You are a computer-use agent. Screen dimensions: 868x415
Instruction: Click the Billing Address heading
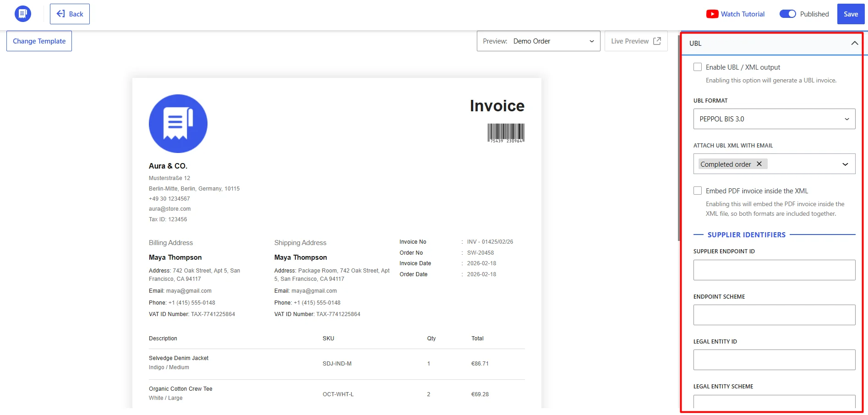point(171,243)
